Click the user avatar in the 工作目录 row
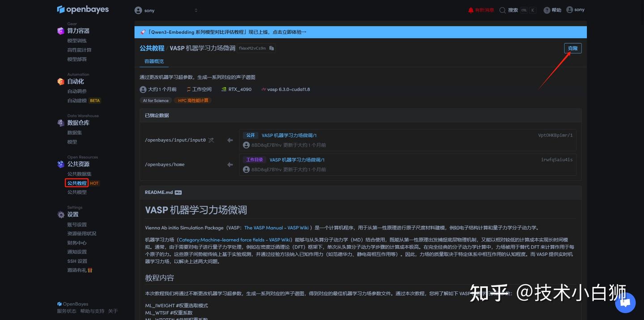644x320 pixels. [x=246, y=170]
